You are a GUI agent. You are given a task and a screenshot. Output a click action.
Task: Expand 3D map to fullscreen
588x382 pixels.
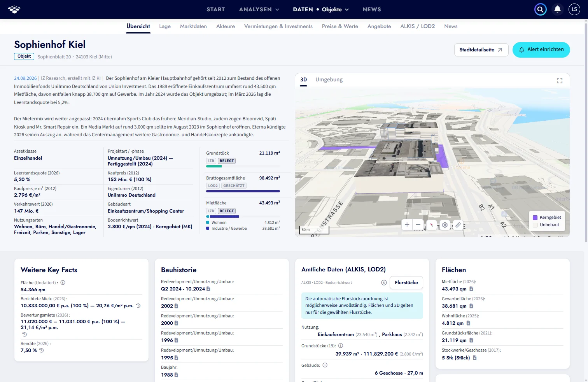(560, 81)
